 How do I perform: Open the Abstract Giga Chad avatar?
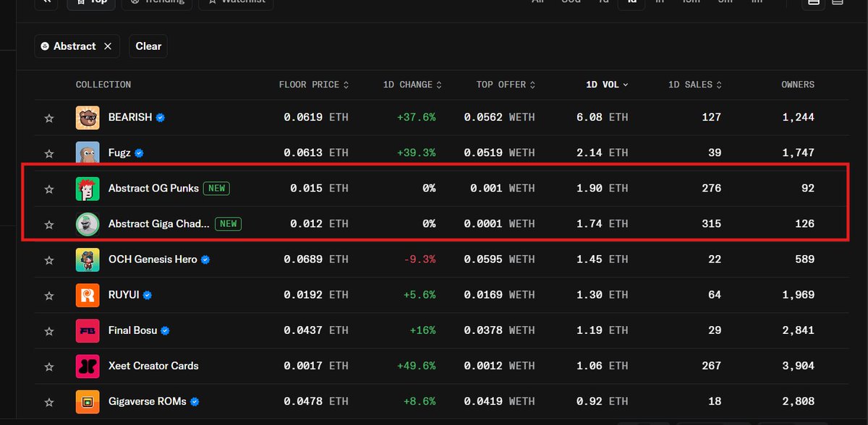tap(88, 224)
